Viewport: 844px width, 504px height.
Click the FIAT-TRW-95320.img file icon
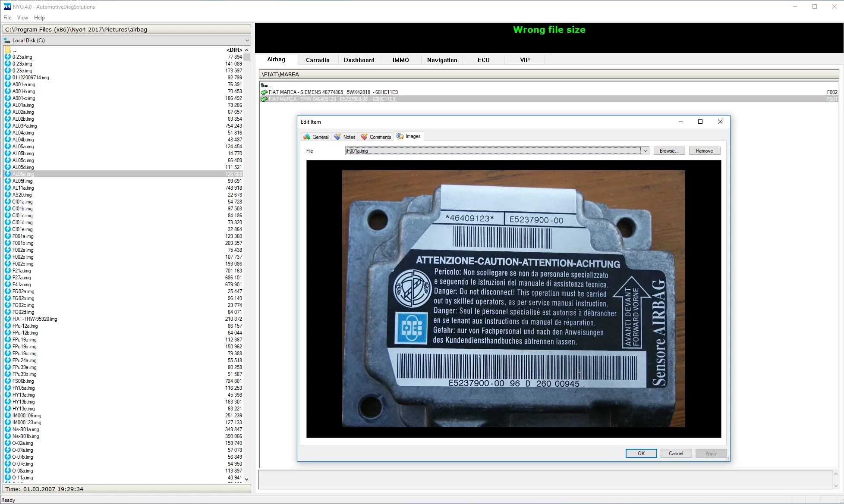pyautogui.click(x=8, y=319)
